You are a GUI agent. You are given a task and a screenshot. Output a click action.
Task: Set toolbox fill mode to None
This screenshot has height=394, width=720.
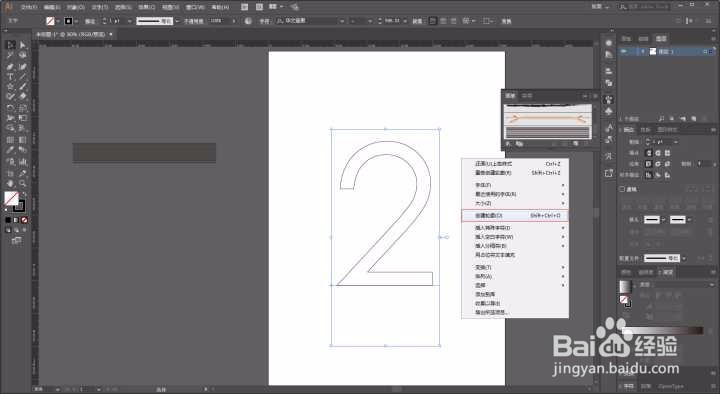[24, 220]
